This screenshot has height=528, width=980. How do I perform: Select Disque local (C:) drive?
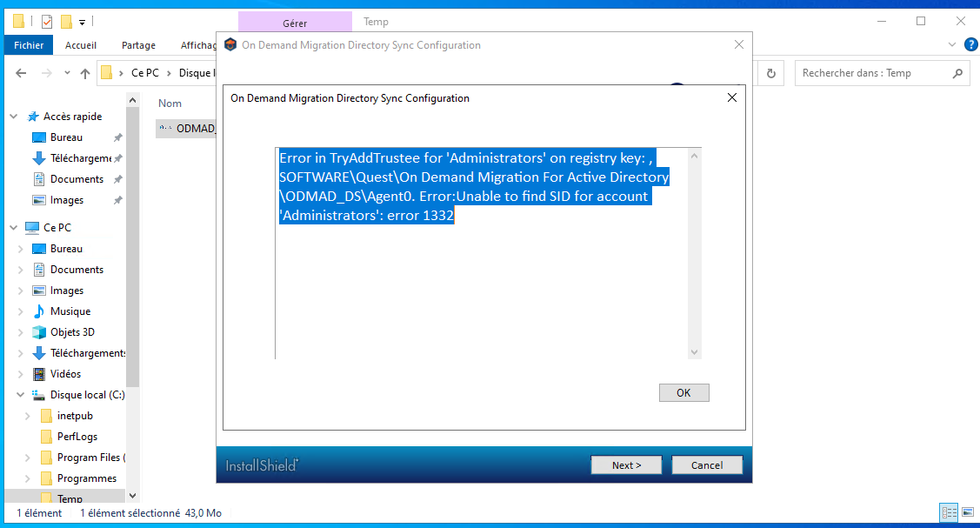coord(88,394)
